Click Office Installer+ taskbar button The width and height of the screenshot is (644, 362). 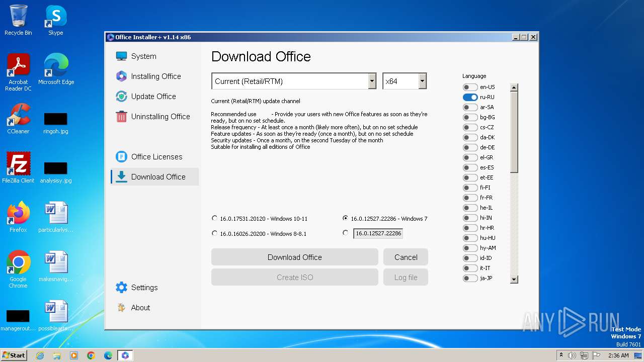(x=125, y=355)
